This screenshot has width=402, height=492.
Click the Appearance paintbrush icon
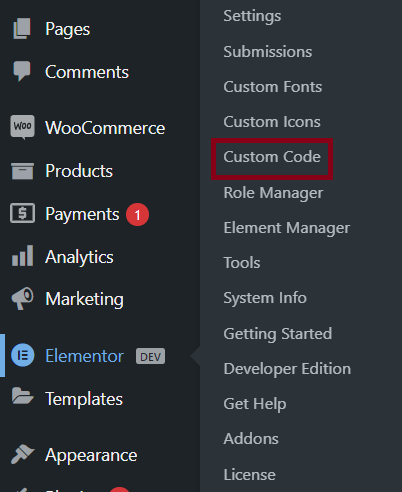(x=22, y=454)
